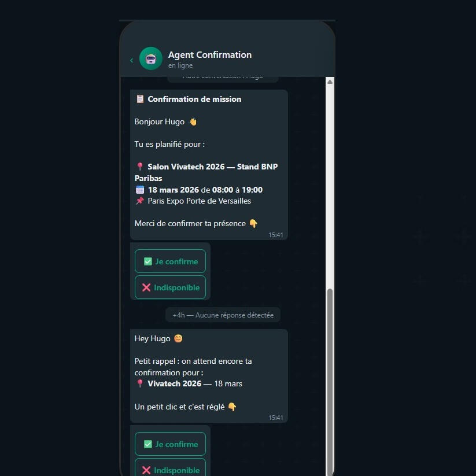Open the "Agent Confirmation" contact title
476x476 pixels.
[210, 55]
